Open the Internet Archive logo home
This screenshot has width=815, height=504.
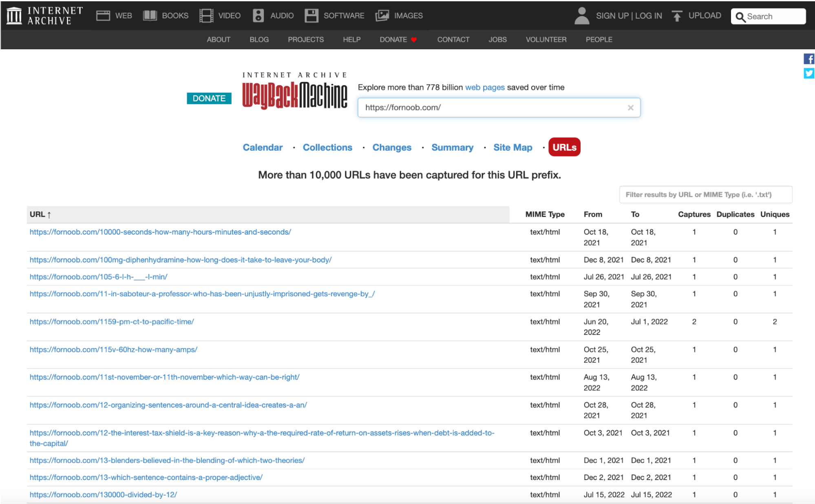tap(45, 15)
